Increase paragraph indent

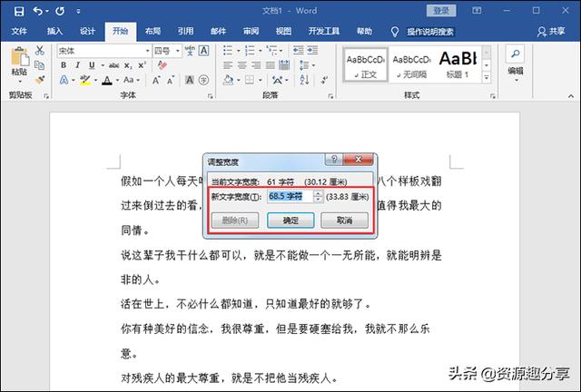click(x=312, y=50)
